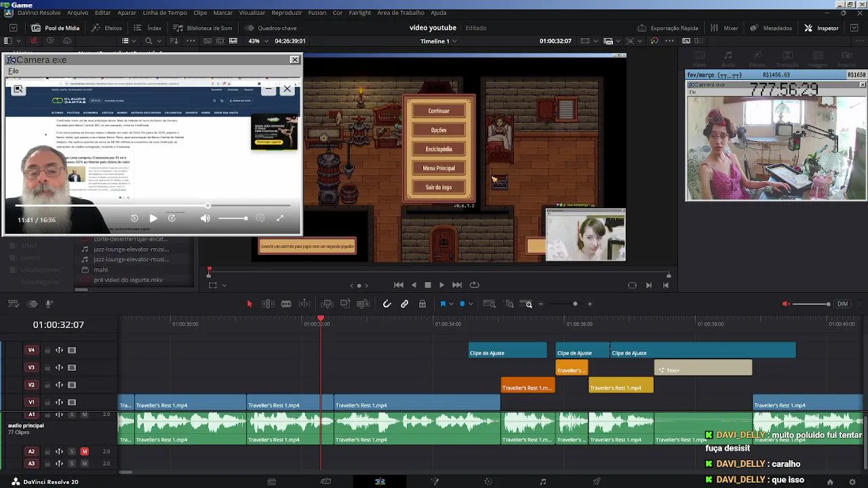The width and height of the screenshot is (868, 488).
Task: Open the viewer zoom 43% dropdown
Action: pos(258,41)
